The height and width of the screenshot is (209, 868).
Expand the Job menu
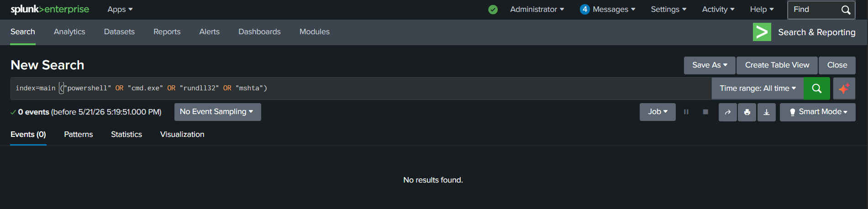658,112
